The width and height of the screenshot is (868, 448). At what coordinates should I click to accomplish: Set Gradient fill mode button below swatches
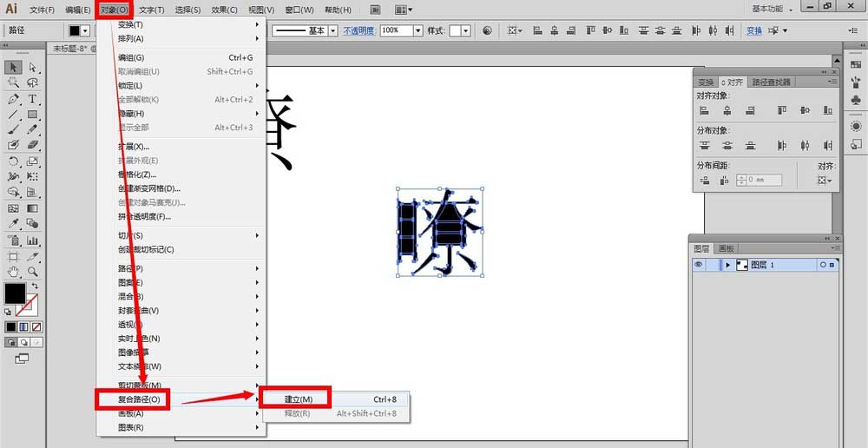(23, 326)
